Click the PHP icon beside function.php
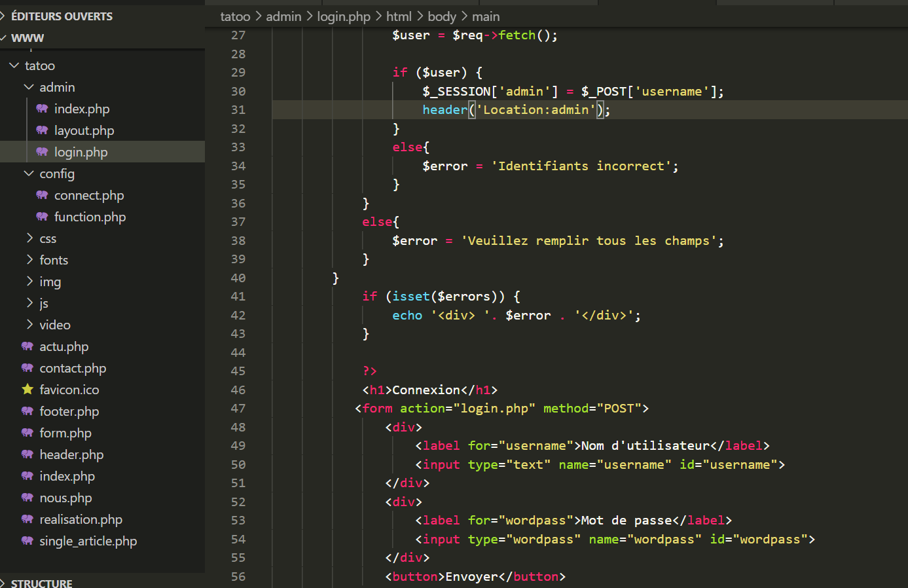The image size is (908, 588). click(42, 217)
